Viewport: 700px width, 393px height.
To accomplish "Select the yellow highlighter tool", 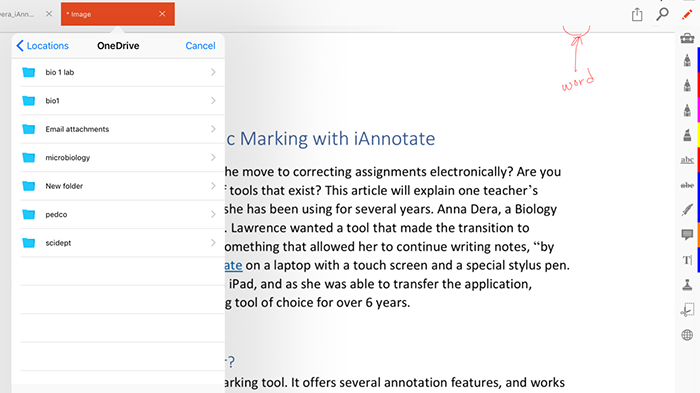I will click(687, 134).
